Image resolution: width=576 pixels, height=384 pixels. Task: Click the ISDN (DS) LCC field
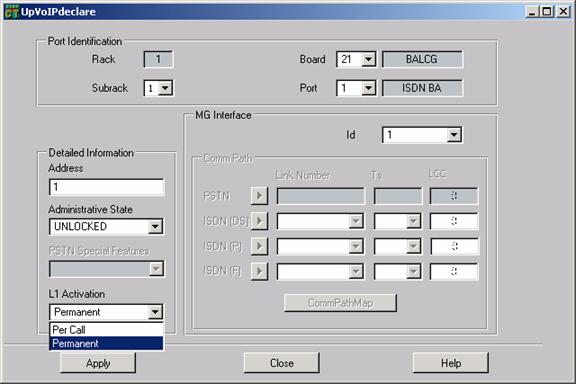click(454, 221)
